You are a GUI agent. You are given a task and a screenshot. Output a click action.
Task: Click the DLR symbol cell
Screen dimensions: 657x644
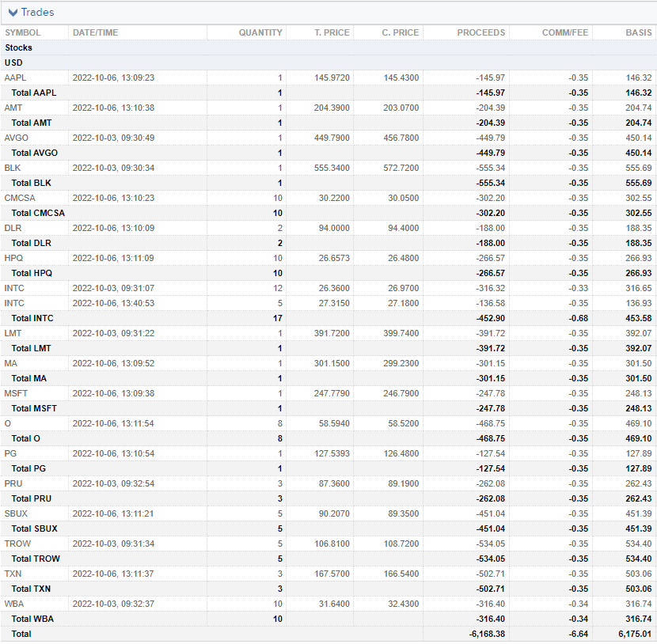[x=13, y=229]
